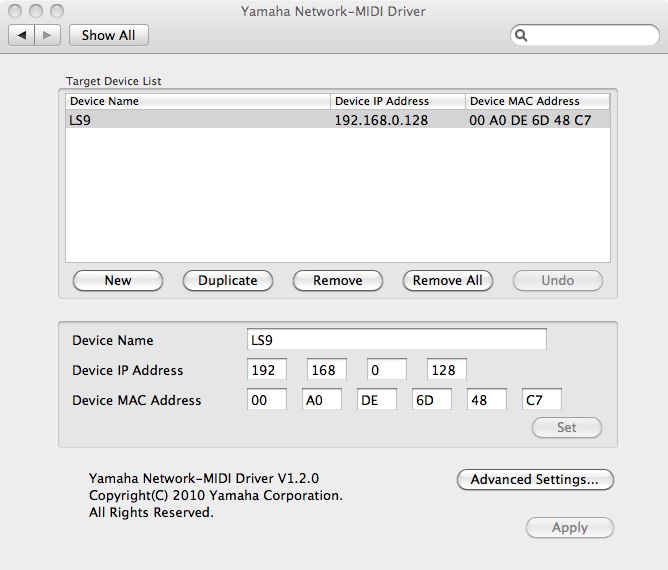Screen dimensions: 668x570
Task: Click the magnifying glass search icon
Action: pos(521,35)
